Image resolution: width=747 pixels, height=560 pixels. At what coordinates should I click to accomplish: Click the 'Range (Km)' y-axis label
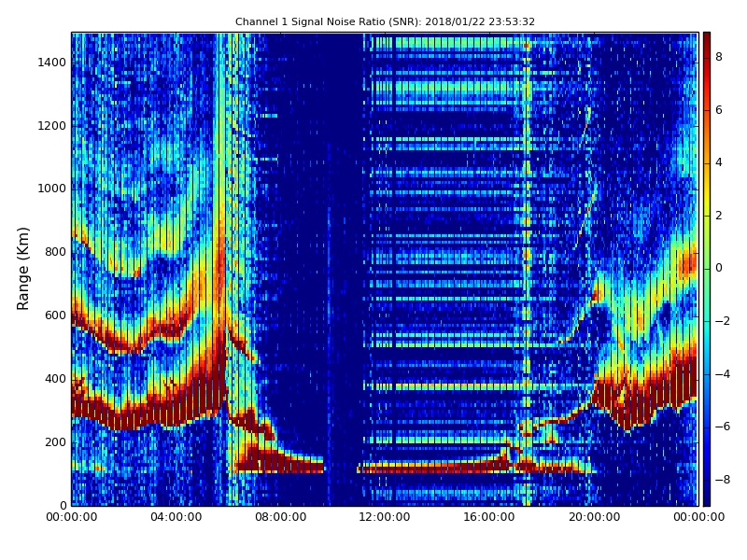tap(22, 269)
